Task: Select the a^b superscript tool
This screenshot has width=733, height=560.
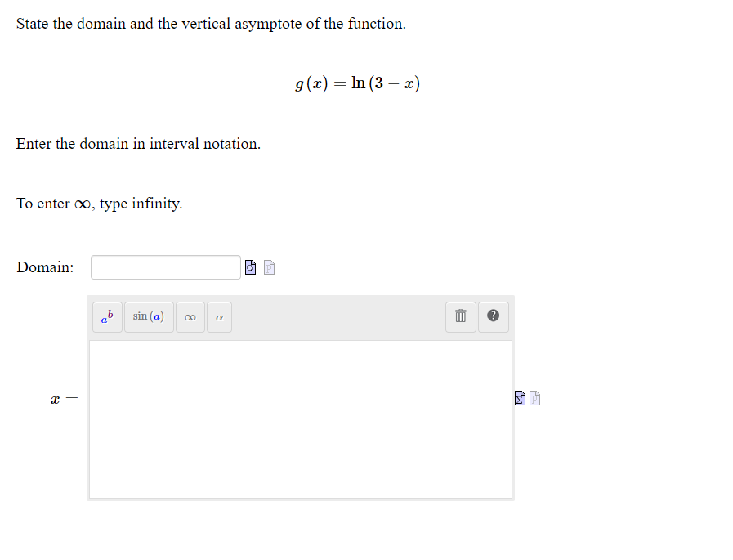Action: click(x=106, y=317)
